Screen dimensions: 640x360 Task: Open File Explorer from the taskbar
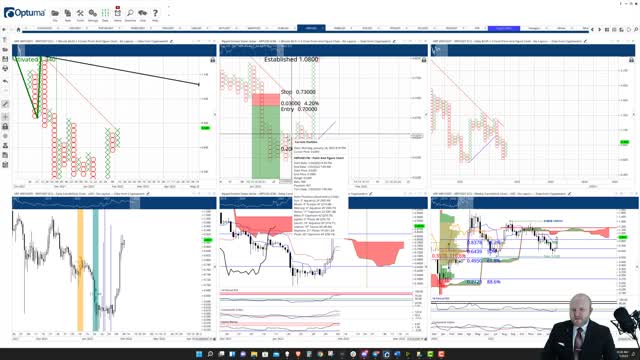[x=254, y=354]
